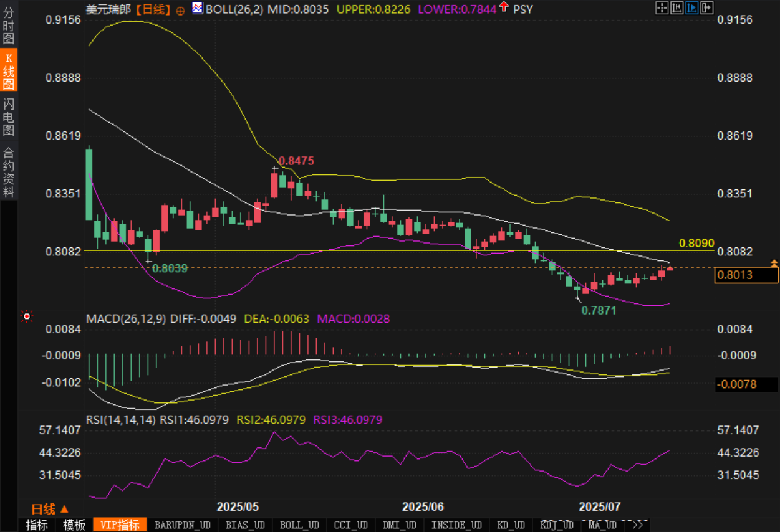Select the 指标 bottom tab
Viewport: 780px width, 532px height.
click(x=37, y=525)
